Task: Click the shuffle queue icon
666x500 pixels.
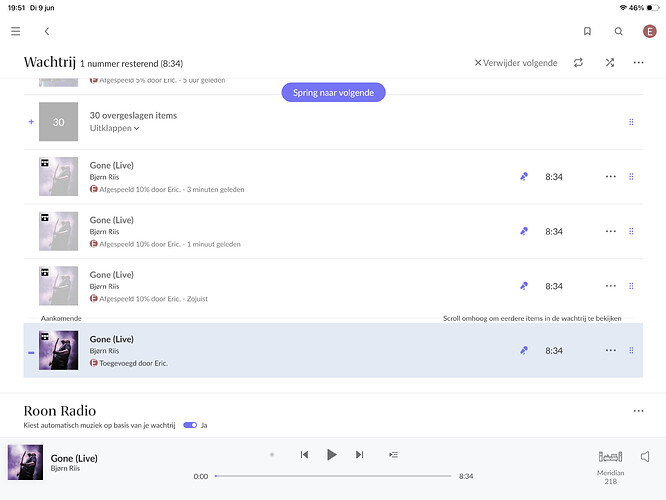Action: point(610,62)
